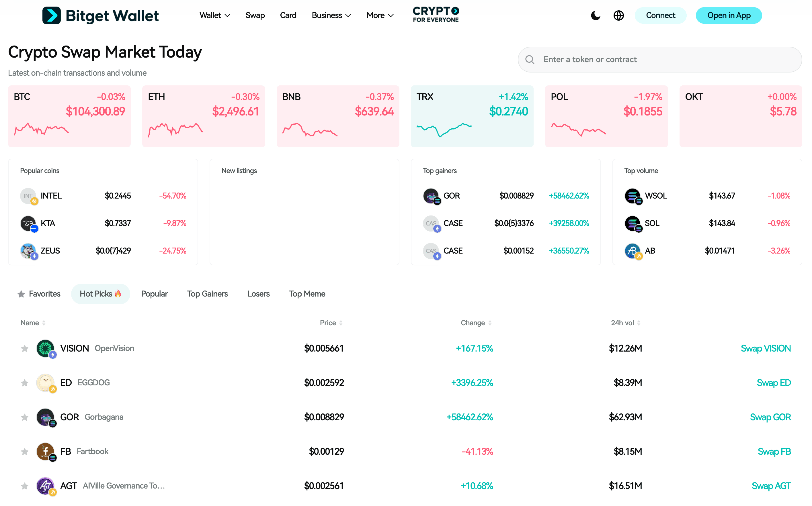Image resolution: width=812 pixels, height=506 pixels.
Task: Focus the token or contract search field
Action: pyautogui.click(x=660, y=60)
